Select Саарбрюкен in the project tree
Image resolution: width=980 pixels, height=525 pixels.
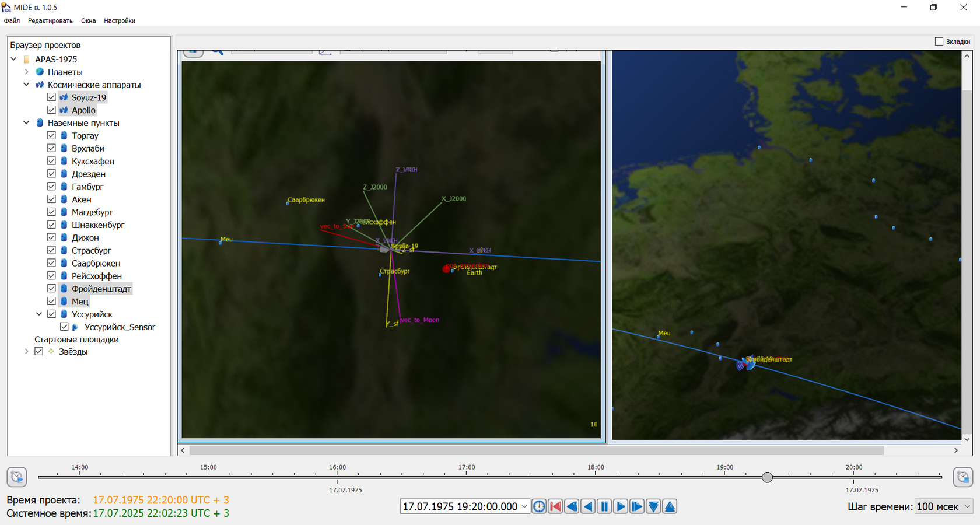96,263
